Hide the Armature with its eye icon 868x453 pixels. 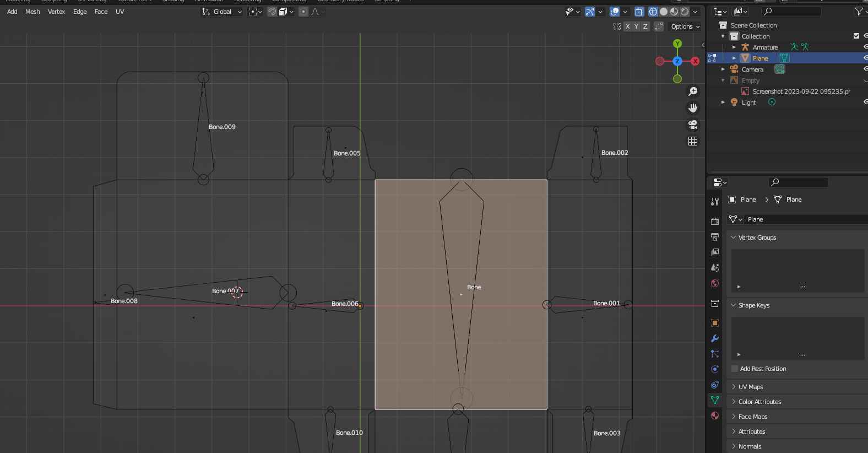tap(865, 47)
